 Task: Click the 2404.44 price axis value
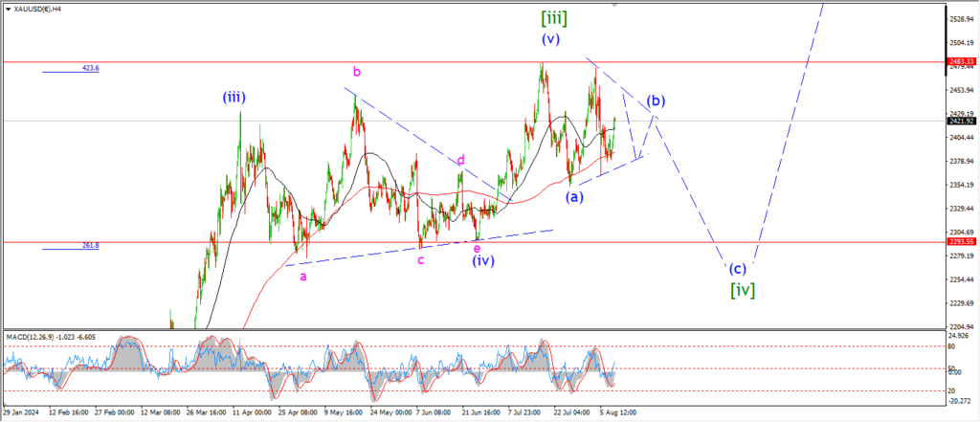962,138
